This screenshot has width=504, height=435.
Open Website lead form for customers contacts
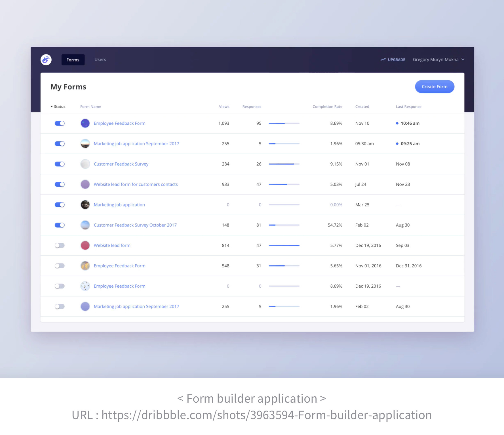136,184
